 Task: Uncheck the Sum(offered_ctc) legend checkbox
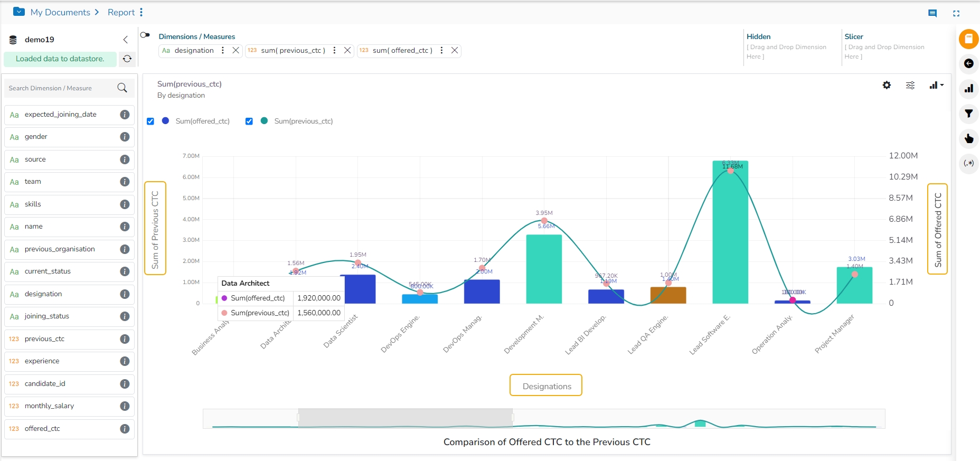pos(150,121)
